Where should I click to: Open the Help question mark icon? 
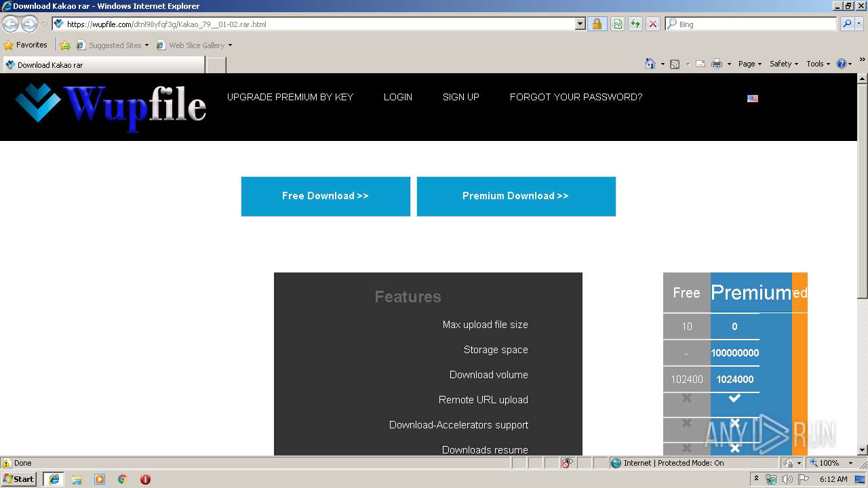[842, 64]
